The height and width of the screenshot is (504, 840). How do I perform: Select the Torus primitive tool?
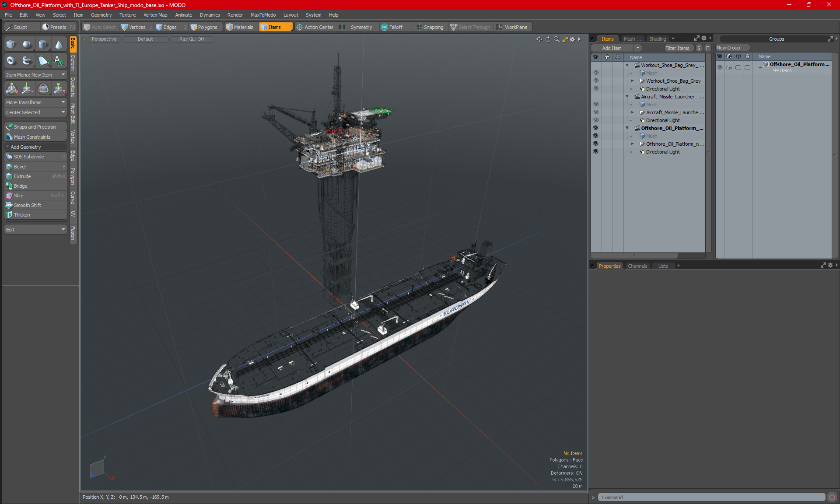point(11,60)
